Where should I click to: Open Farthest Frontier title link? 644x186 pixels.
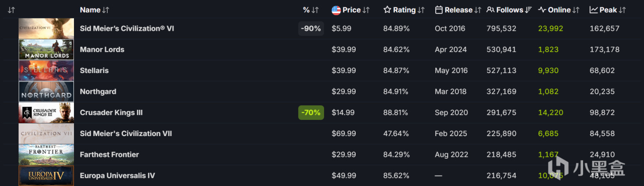pos(109,155)
